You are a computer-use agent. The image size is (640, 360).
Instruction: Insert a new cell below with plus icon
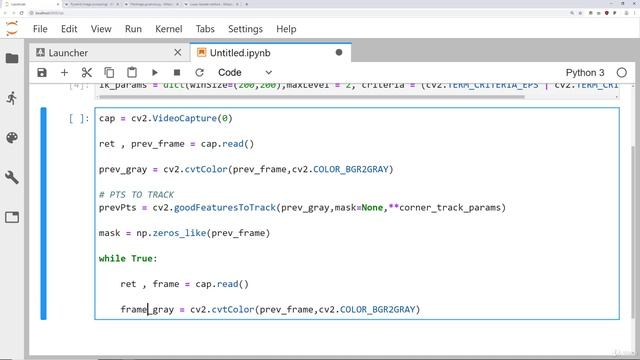[64, 73]
